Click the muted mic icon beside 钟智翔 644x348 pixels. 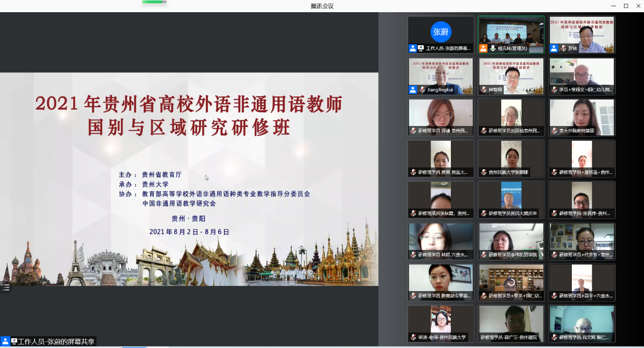(483, 90)
